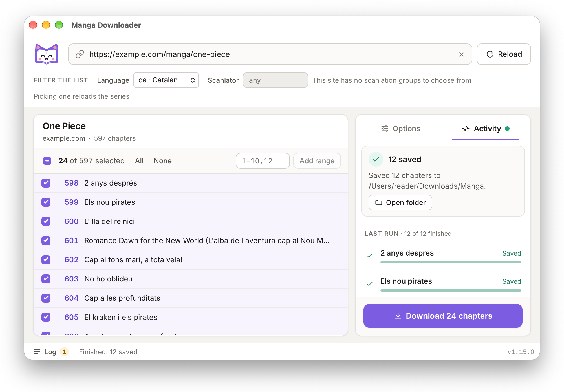The height and width of the screenshot is (392, 564).
Task: Click the link icon in URL field
Action: click(80, 54)
